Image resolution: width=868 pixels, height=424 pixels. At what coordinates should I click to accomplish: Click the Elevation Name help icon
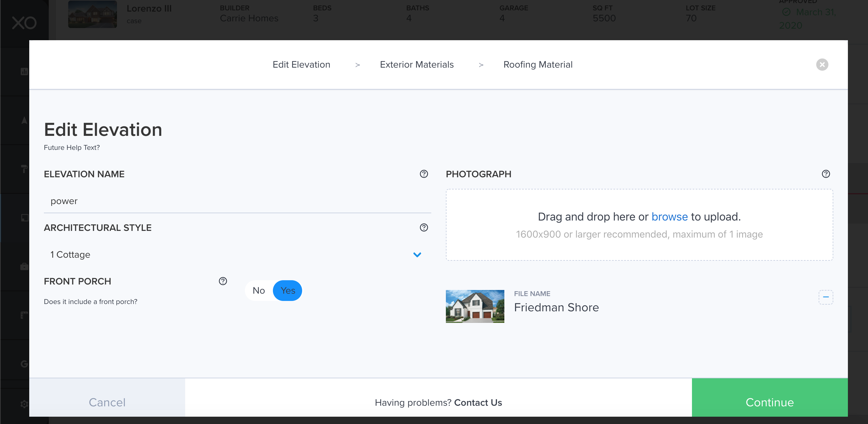(424, 174)
